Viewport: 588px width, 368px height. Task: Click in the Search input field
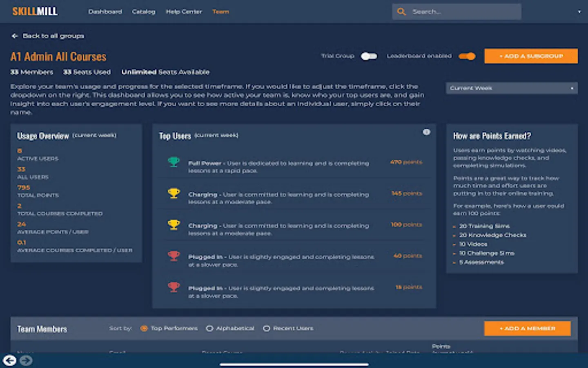(457, 12)
